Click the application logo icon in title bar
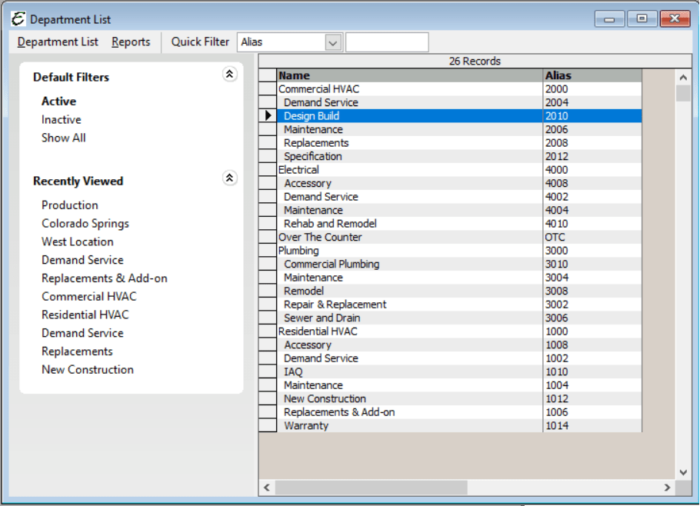Screen dimensions: 700x506 (17, 19)
